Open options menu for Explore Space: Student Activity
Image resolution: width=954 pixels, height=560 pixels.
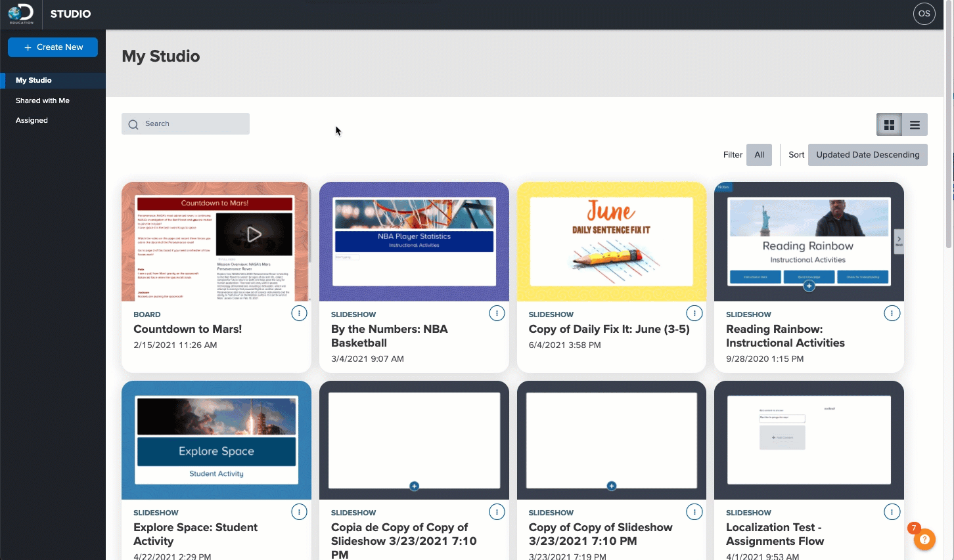[299, 512]
